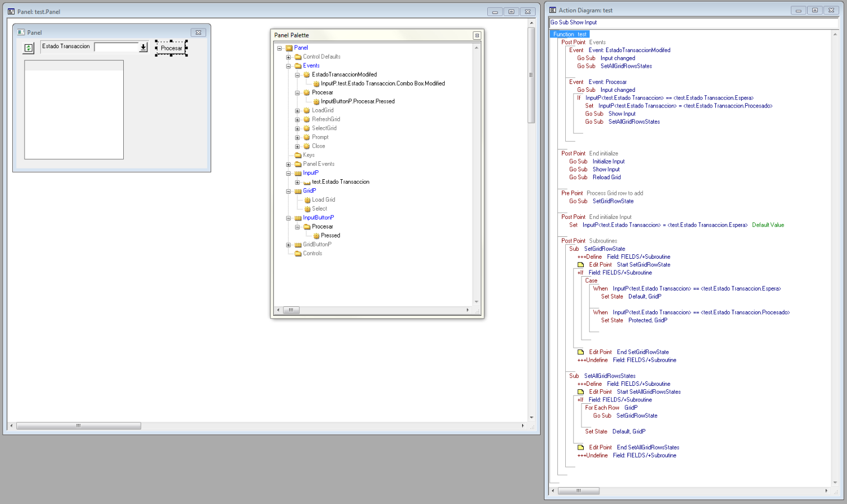Expand the Close event node

(x=297, y=147)
